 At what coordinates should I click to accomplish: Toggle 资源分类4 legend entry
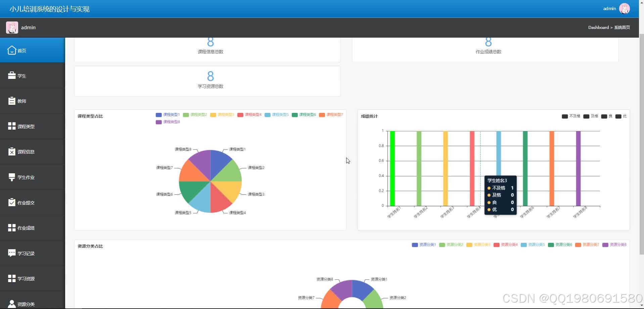[x=505, y=245]
